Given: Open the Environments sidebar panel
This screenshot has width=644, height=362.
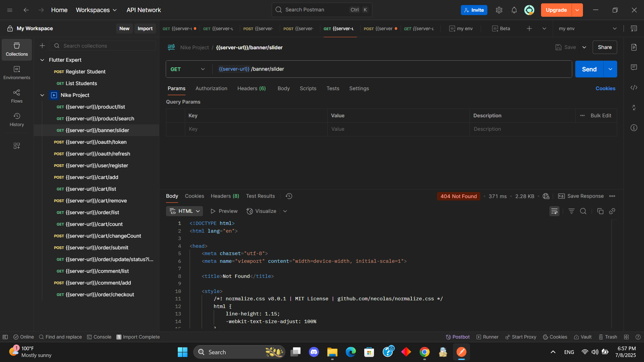Looking at the screenshot, I should point(17,73).
